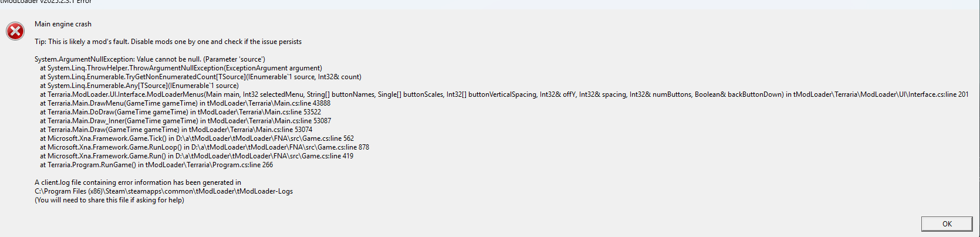Viewport: 980px width, 237px height.
Task: Click the TryGetNonEnumeratedCount stack trace line
Action: coord(201,77)
